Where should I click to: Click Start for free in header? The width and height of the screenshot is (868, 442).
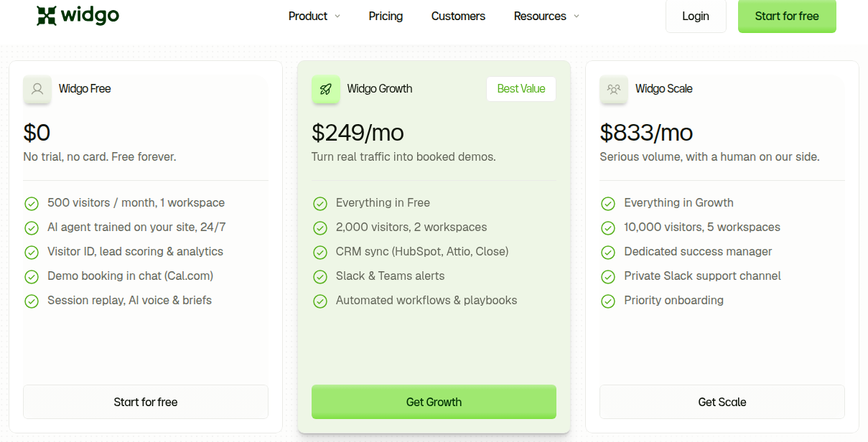point(787,16)
